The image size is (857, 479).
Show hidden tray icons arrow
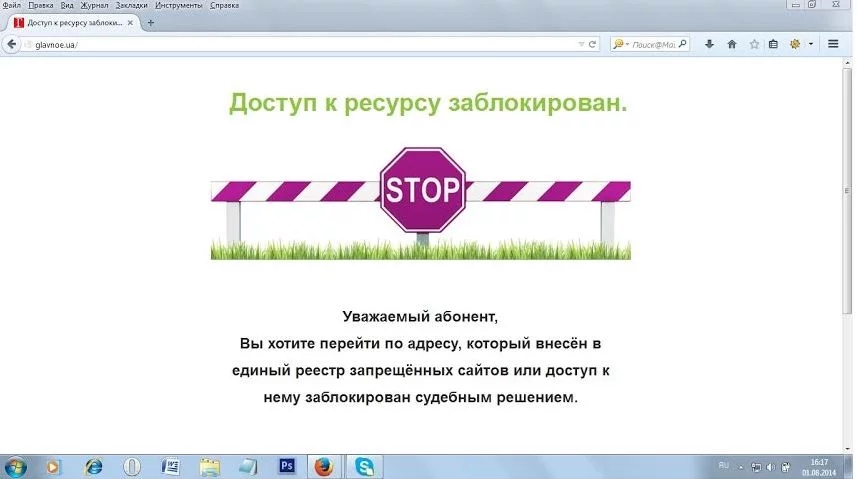coord(741,468)
